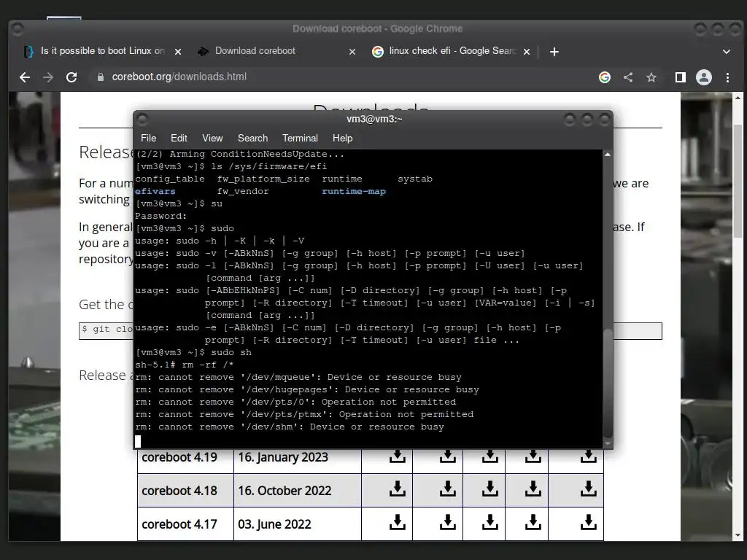
Task: Click the second download icon for coreboot 4.17
Action: pos(447,522)
